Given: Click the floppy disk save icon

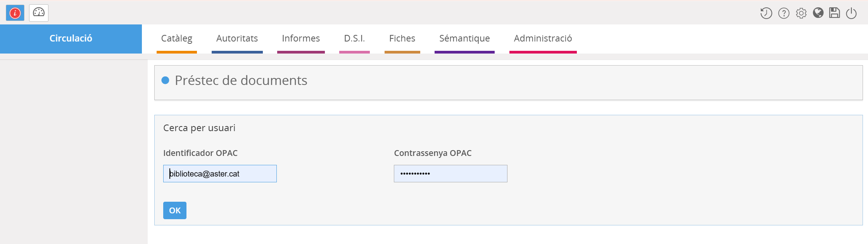Looking at the screenshot, I should click(x=834, y=13).
